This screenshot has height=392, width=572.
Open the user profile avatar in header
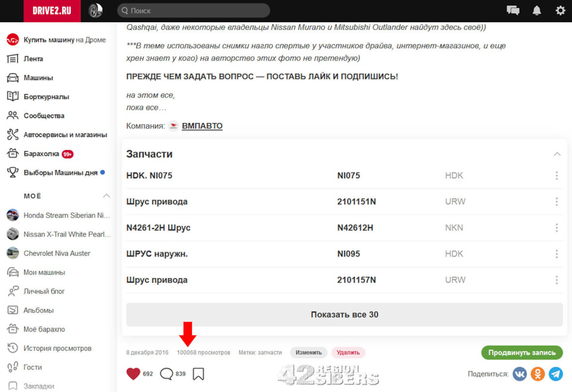click(95, 11)
